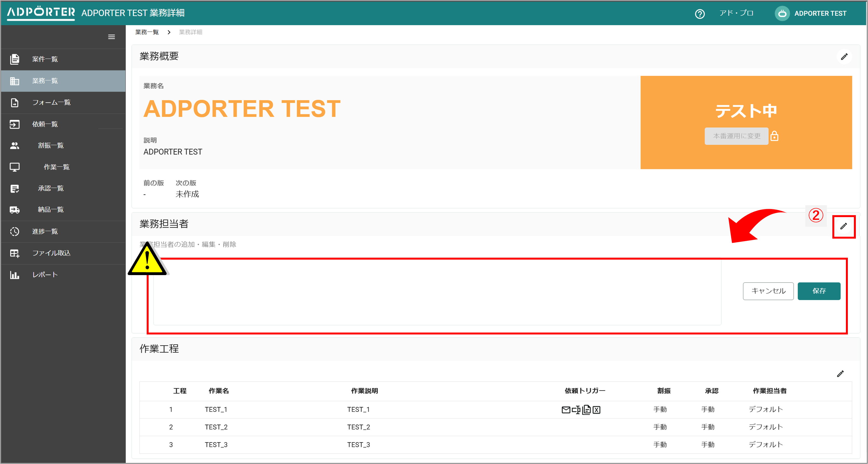Select the TEST_3 作業名 cell
868x464 pixels.
tap(216, 445)
